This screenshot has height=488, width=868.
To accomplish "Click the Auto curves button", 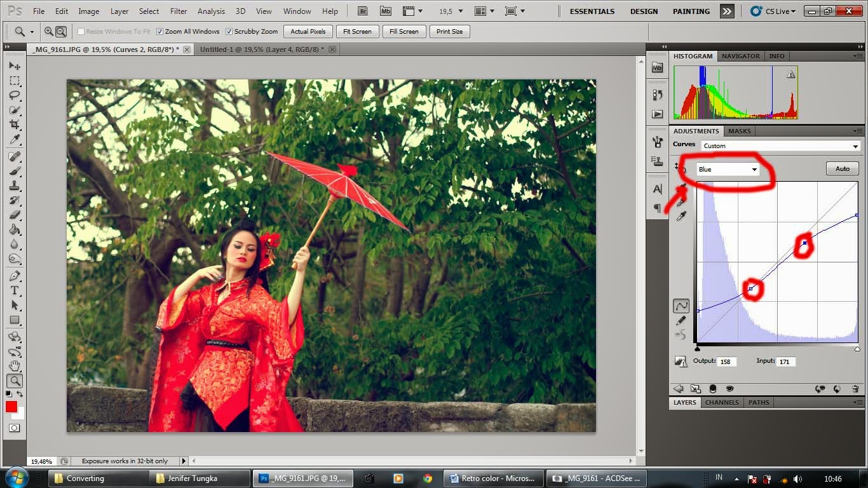I will pyautogui.click(x=843, y=168).
